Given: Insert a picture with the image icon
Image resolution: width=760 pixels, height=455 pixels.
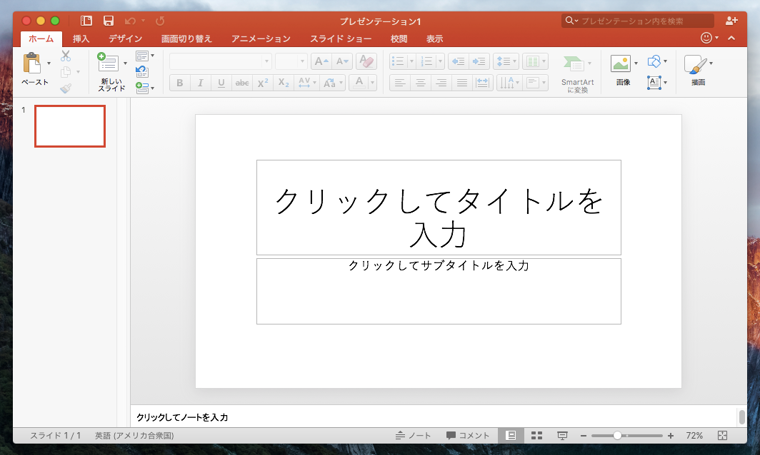Looking at the screenshot, I should coord(620,63).
